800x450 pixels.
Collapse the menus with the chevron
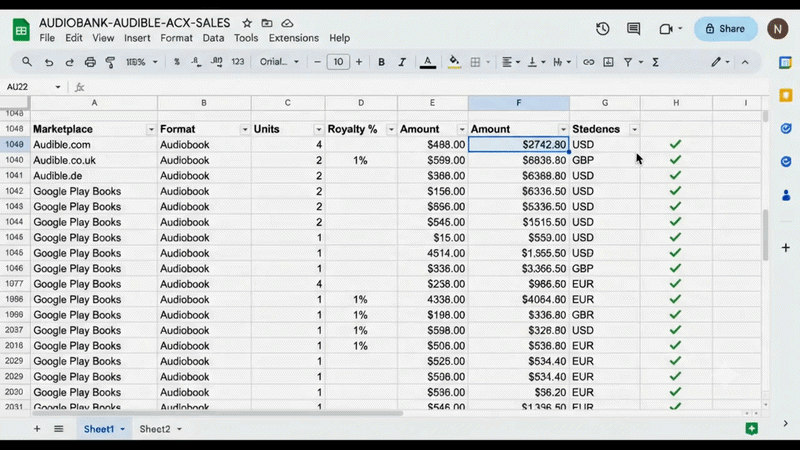tap(745, 62)
